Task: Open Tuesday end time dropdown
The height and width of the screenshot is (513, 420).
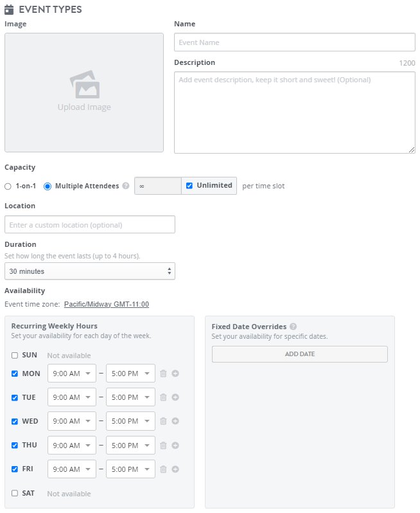Action: (130, 397)
